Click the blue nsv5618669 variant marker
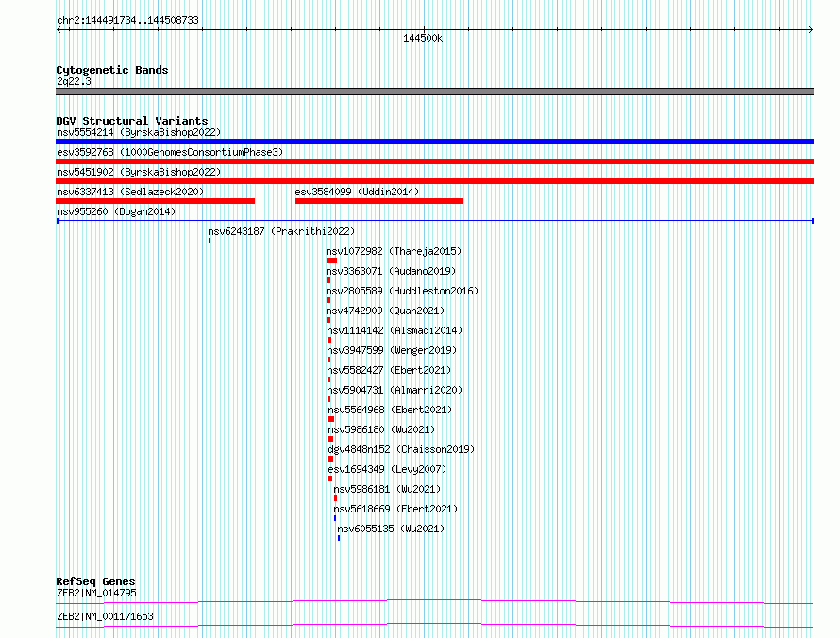 click(x=335, y=518)
